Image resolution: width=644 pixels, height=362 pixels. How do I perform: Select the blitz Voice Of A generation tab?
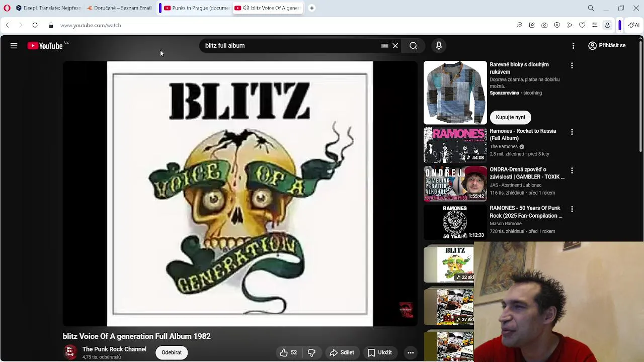[268, 8]
